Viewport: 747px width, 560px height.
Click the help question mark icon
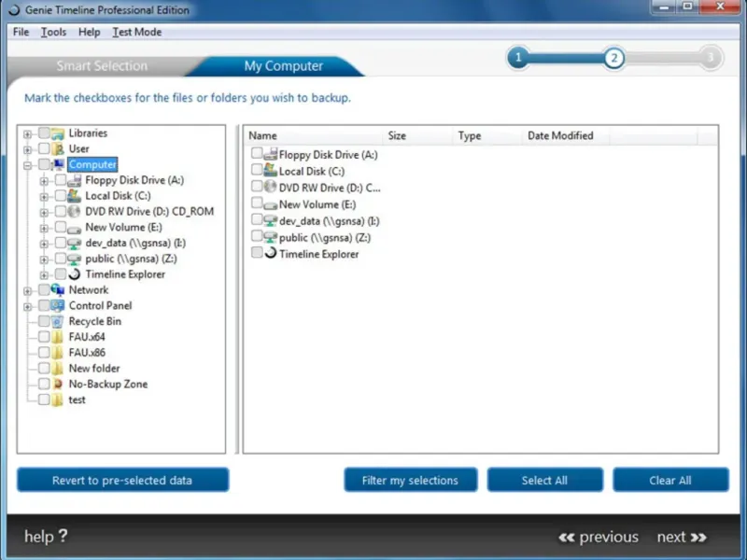pyautogui.click(x=63, y=536)
